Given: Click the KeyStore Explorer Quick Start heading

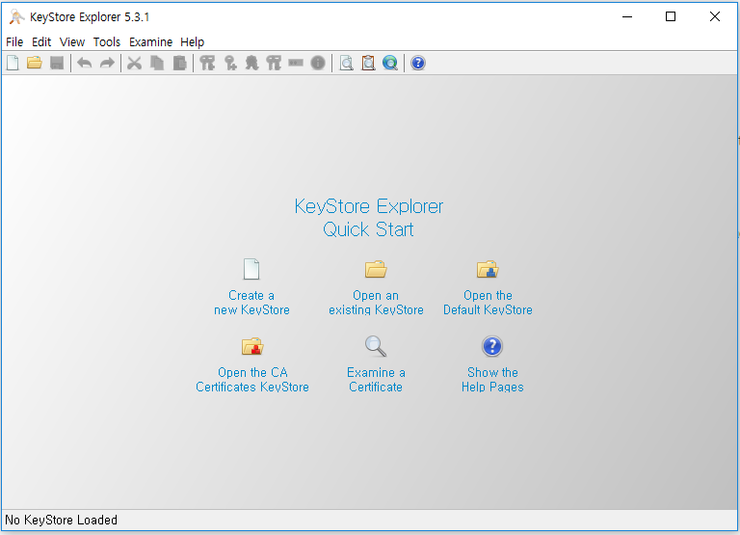Looking at the screenshot, I should pos(369,218).
